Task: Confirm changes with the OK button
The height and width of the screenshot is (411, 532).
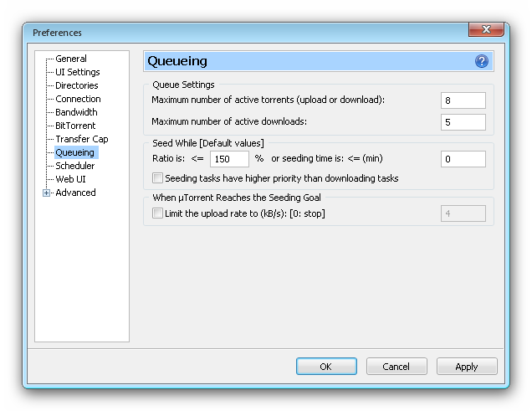Action: coord(326,366)
